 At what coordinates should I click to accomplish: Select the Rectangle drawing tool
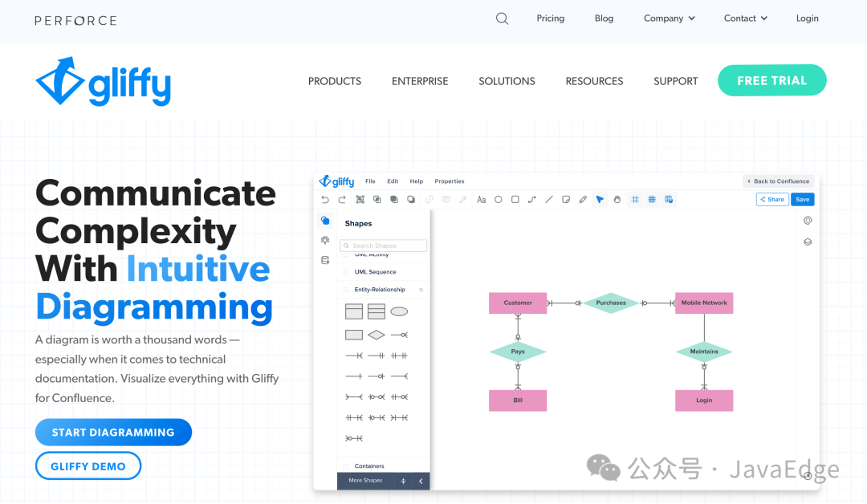coord(515,200)
